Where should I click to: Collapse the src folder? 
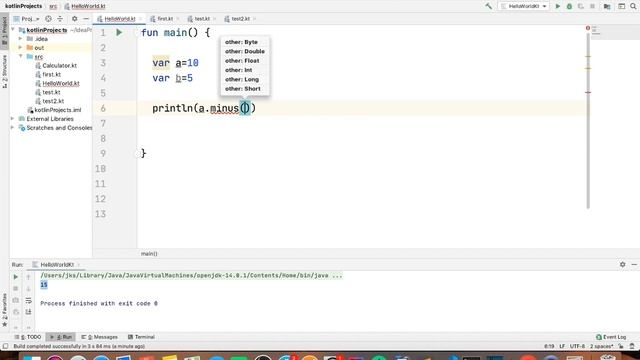pos(20,56)
